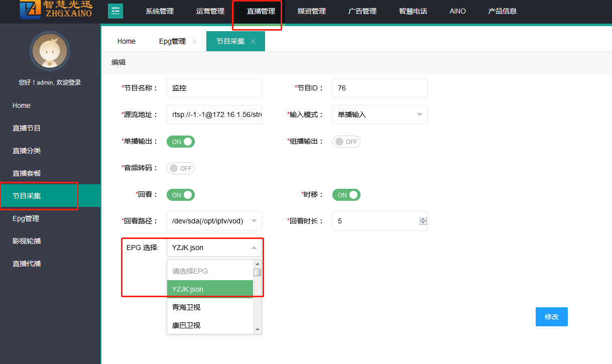The width and height of the screenshot is (612, 364).
Task: Click the 修改 button
Action: tap(551, 317)
